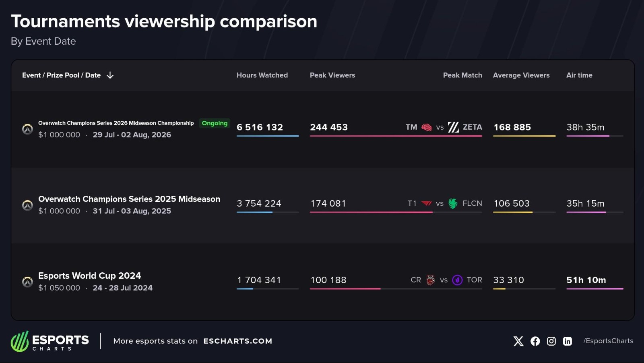
Task: Click the air time value 38h 35m
Action: (x=586, y=127)
